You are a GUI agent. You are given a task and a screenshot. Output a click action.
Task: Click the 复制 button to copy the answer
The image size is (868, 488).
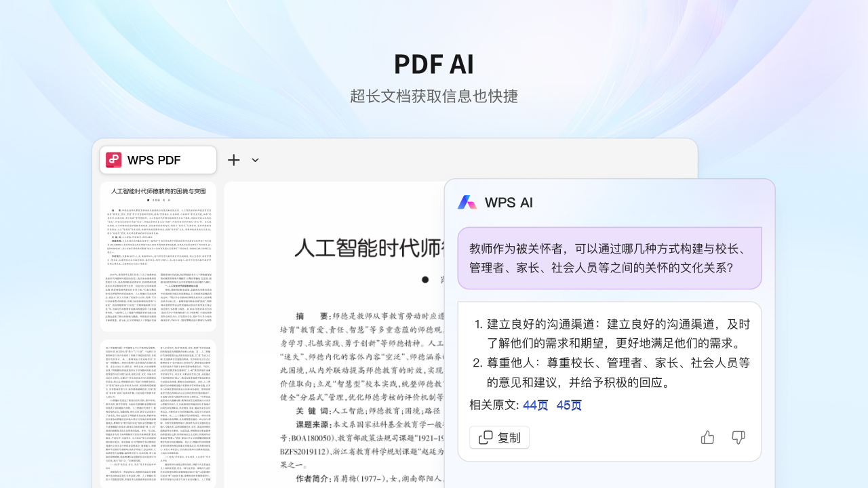499,437
